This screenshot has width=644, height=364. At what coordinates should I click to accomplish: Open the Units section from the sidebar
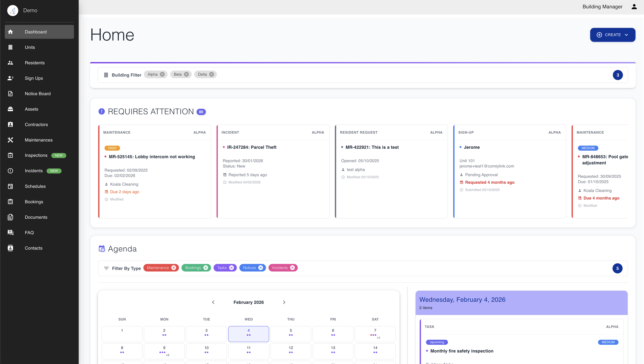pyautogui.click(x=30, y=47)
